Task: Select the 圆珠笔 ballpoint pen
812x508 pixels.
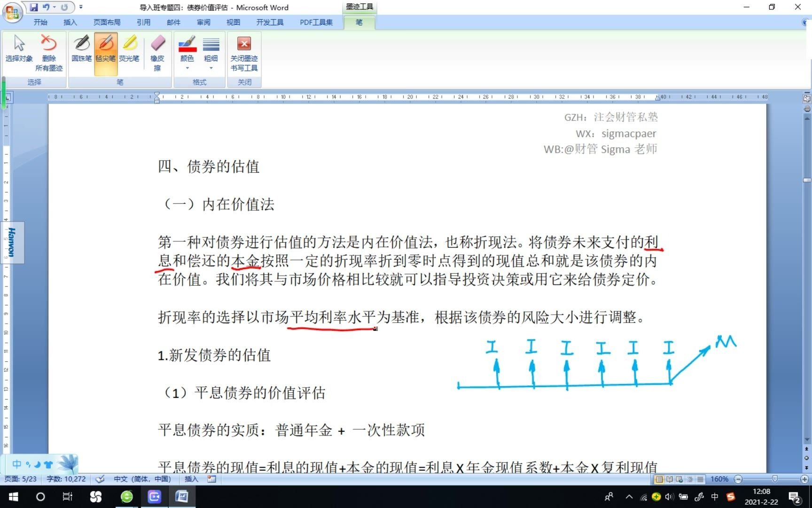Action: (x=82, y=48)
